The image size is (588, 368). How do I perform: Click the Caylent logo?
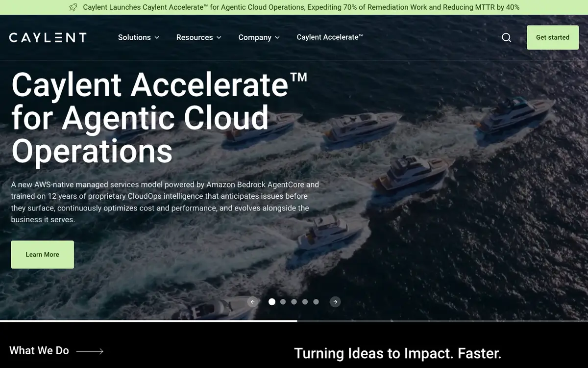tap(48, 37)
